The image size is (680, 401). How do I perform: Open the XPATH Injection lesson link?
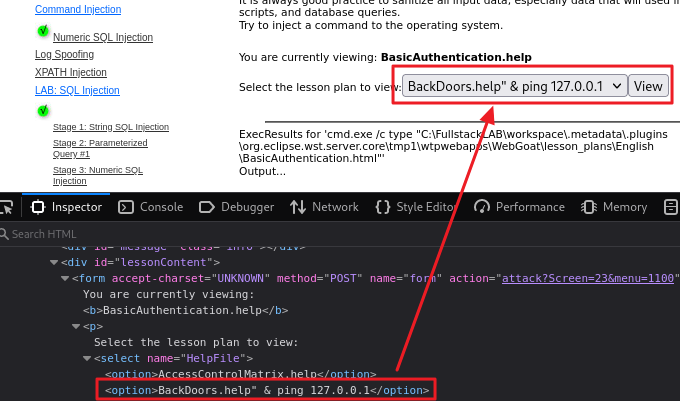(71, 72)
